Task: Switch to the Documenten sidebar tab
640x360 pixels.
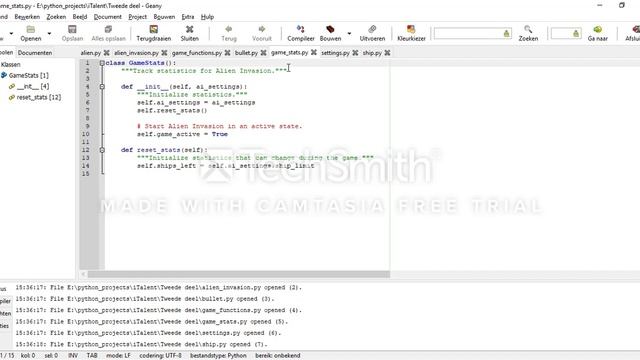Action: click(x=35, y=53)
